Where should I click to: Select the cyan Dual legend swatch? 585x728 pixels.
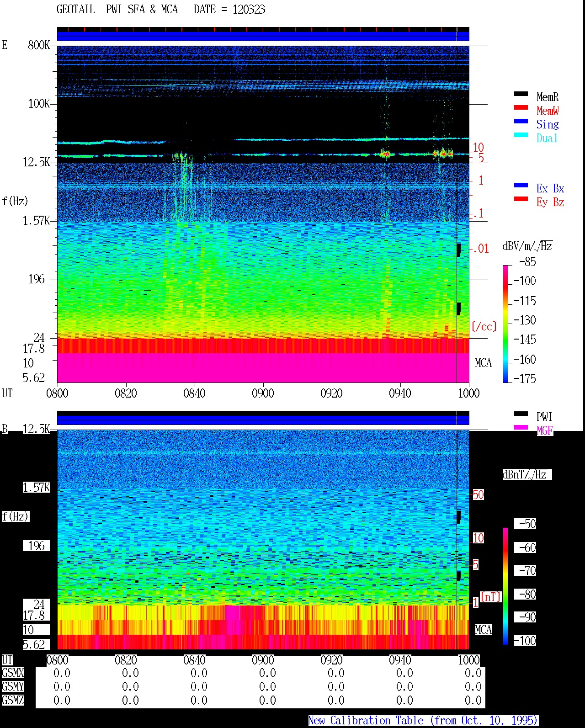click(x=521, y=135)
